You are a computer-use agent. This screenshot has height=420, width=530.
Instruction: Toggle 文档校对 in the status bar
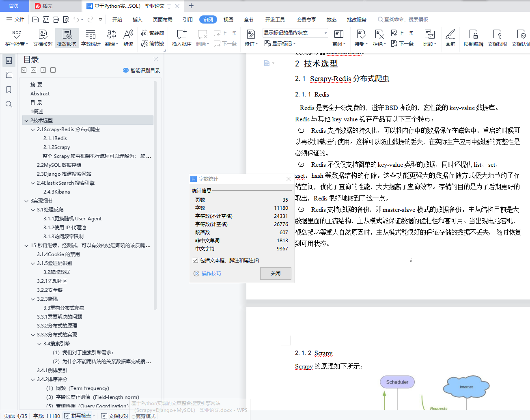point(114,416)
